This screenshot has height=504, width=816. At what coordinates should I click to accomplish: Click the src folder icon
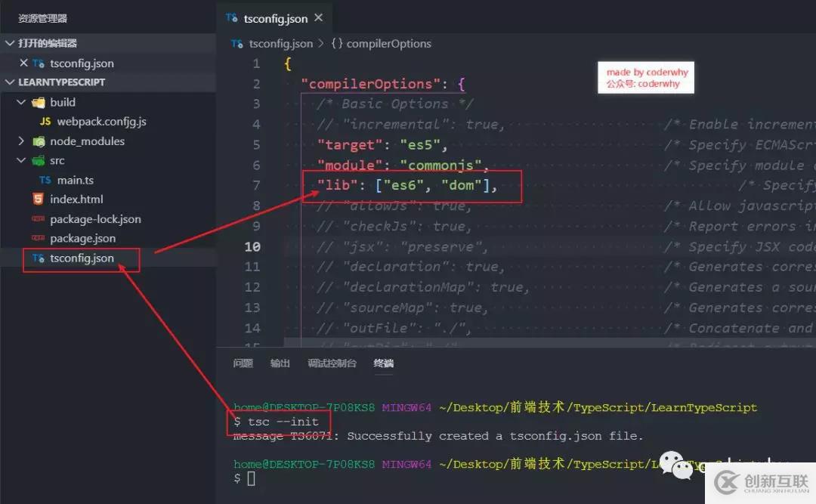38,161
